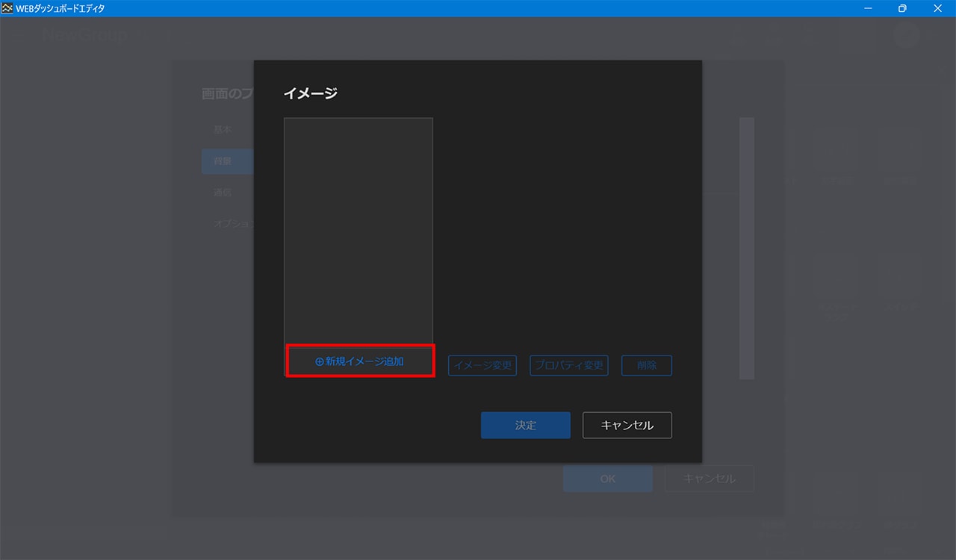Click the 削除 button
956x560 pixels.
(x=646, y=365)
